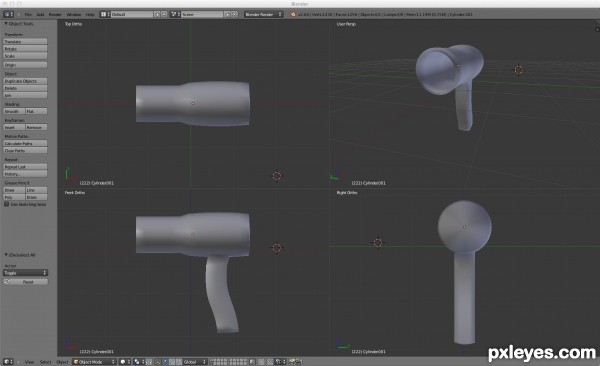Click the Delete button in Object Tools
This screenshot has height=366, width=600.
25,88
